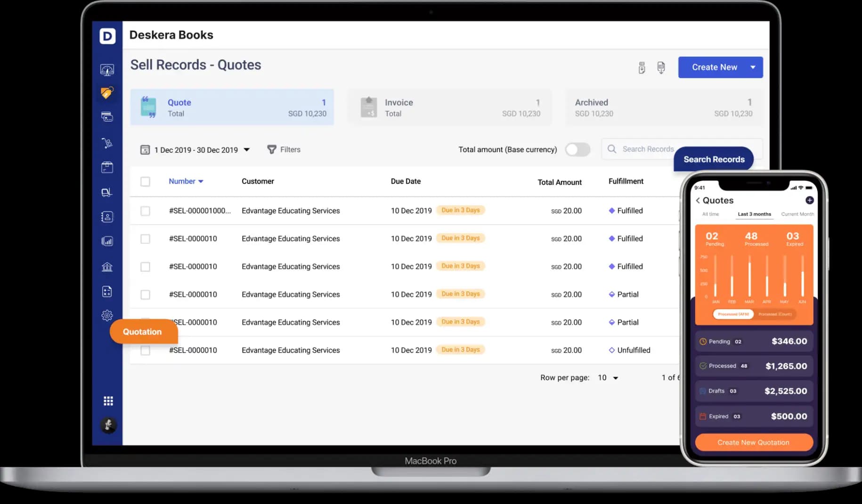
Task: Tap the JUN bar in the phone chart
Action: point(802,276)
